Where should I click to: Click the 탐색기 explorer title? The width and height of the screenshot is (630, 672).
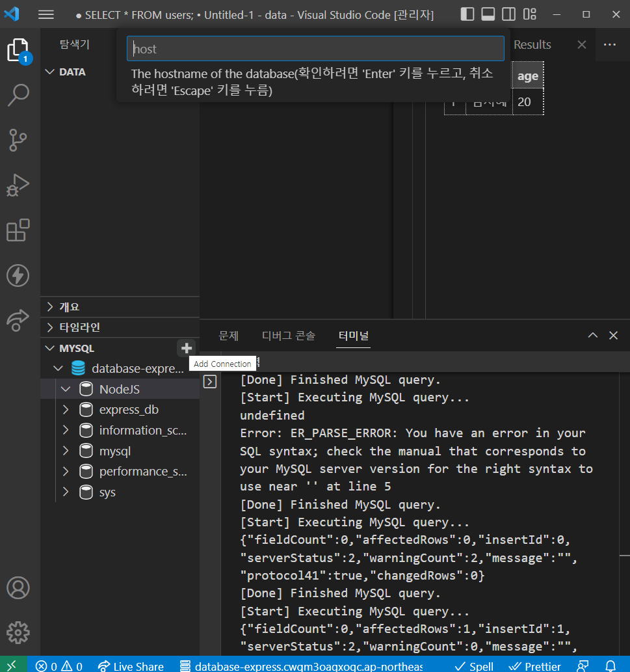click(x=75, y=44)
